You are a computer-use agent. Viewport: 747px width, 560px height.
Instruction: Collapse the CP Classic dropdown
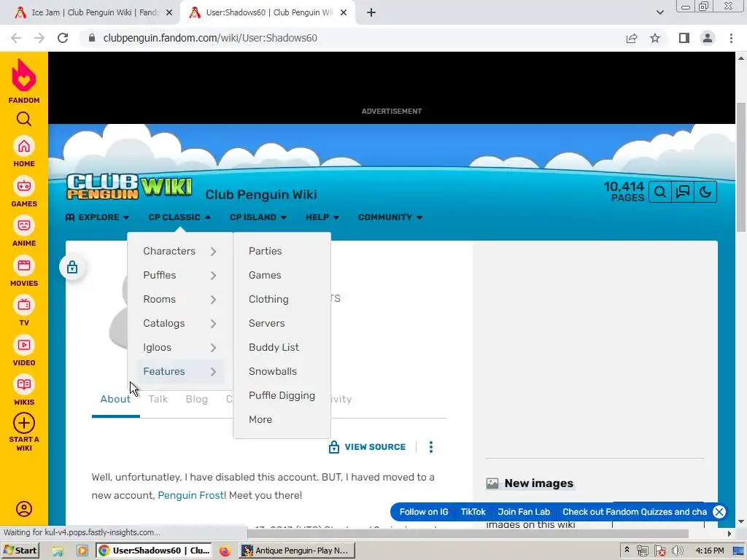click(x=179, y=217)
